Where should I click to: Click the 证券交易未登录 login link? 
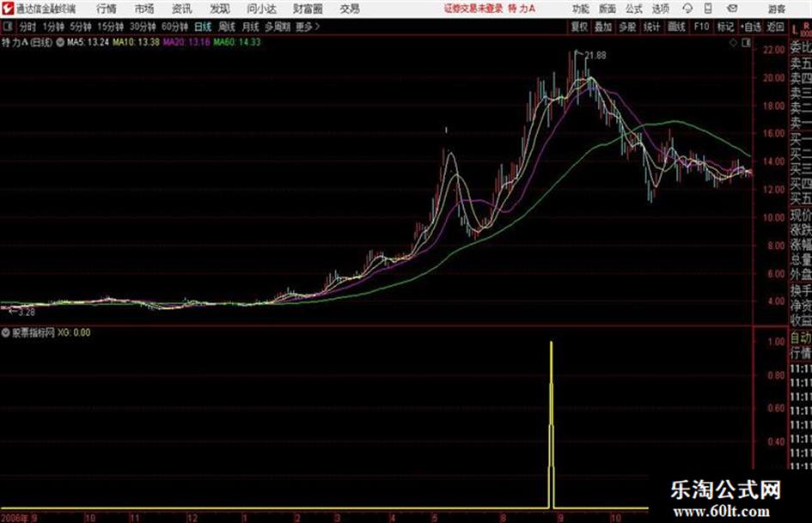point(473,9)
